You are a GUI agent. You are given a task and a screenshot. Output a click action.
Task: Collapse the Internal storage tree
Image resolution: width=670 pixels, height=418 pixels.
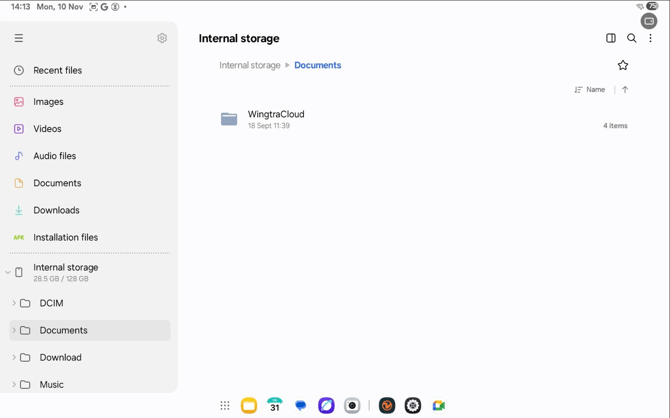[x=7, y=272]
